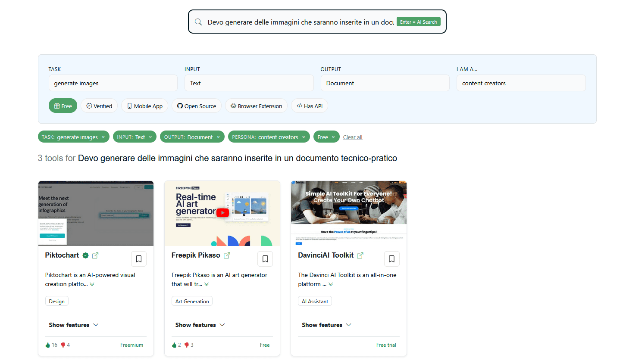Screen dimensions: 623x364
Task: Remove the Free filter chip
Action: 333,137
